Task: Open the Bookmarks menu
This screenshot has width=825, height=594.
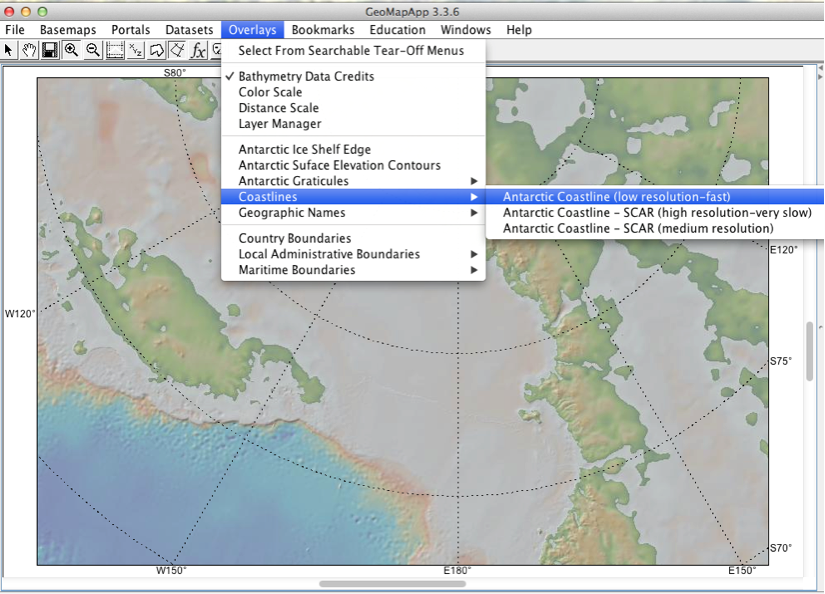Action: coord(322,29)
